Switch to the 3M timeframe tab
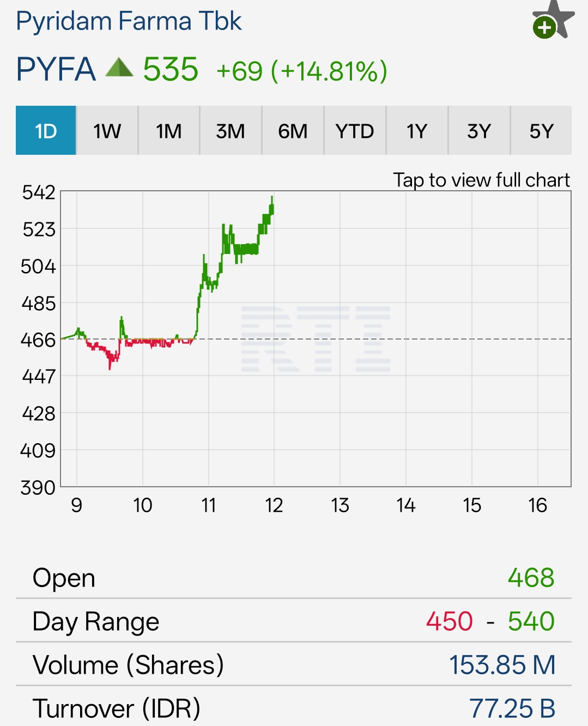 231,131
